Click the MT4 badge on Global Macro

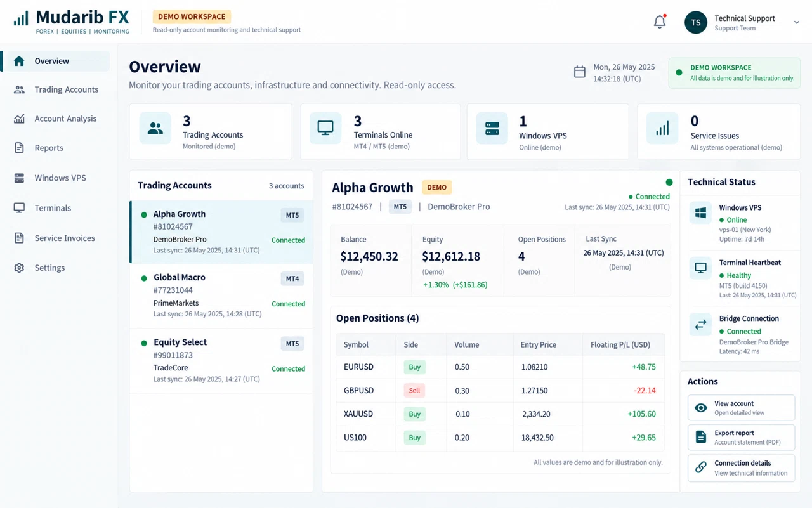[x=292, y=278]
